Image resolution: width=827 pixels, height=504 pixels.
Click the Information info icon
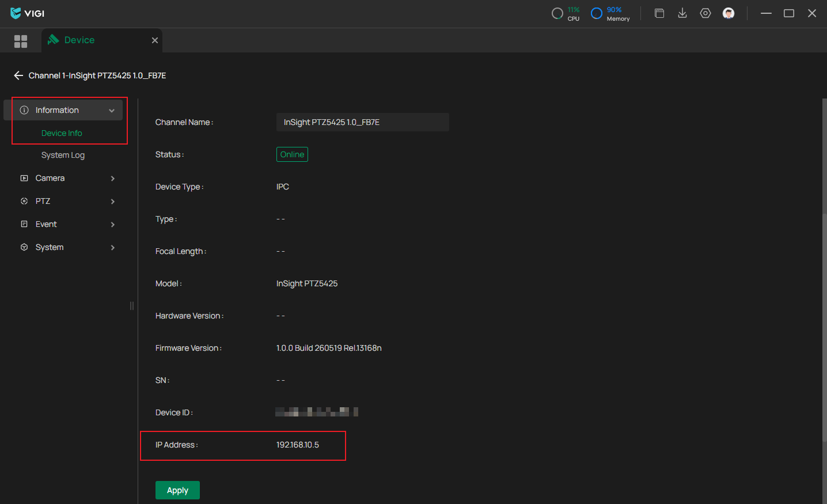[24, 110]
